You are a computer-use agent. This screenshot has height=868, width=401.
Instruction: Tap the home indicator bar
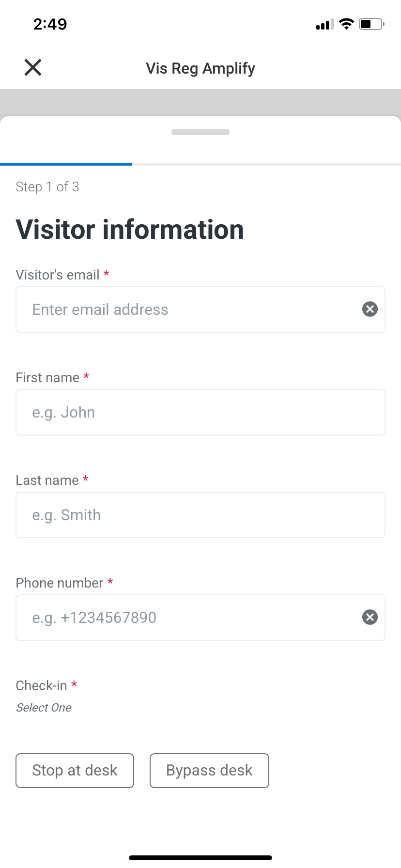[x=200, y=857]
